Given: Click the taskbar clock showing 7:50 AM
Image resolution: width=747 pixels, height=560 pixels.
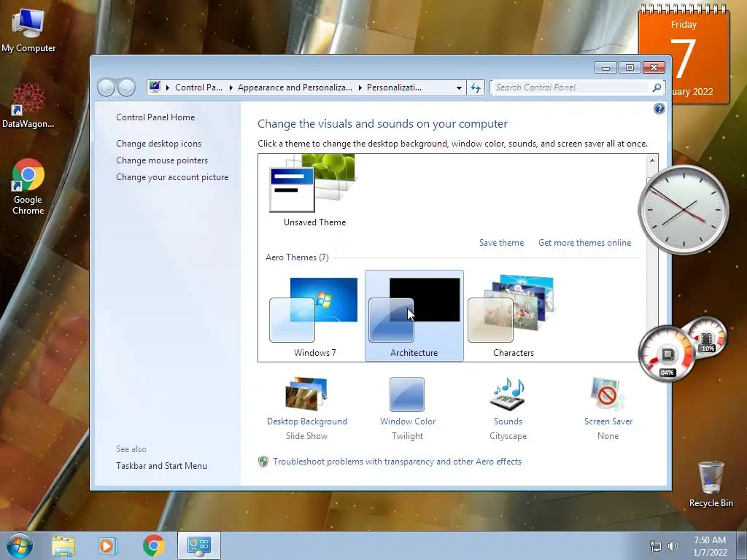Looking at the screenshot, I should [710, 546].
